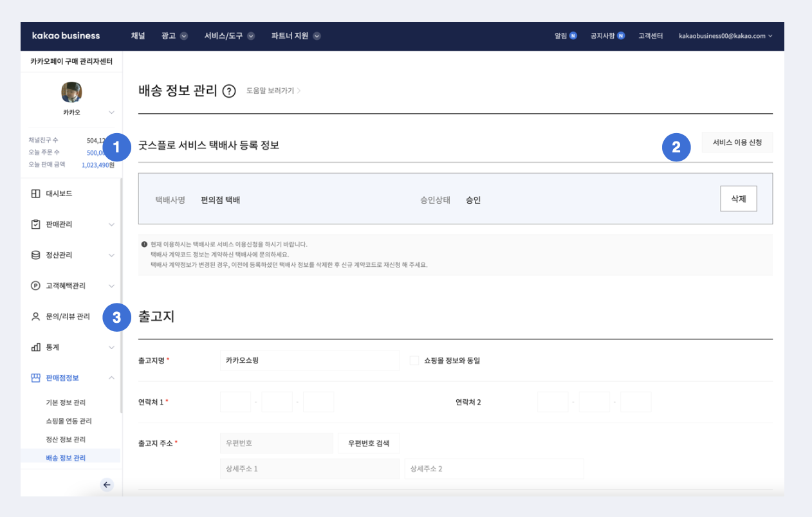Click the question mark help icon
Image resolution: width=812 pixels, height=517 pixels.
click(228, 91)
